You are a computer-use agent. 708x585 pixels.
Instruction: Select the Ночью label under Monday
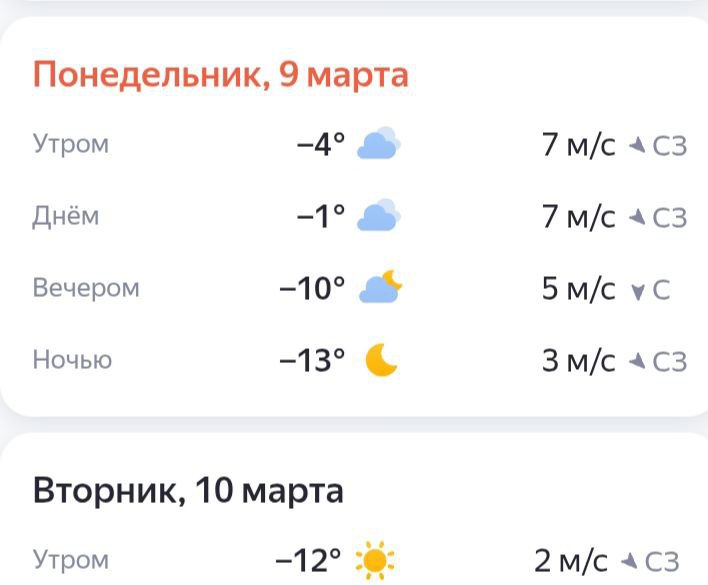click(72, 360)
